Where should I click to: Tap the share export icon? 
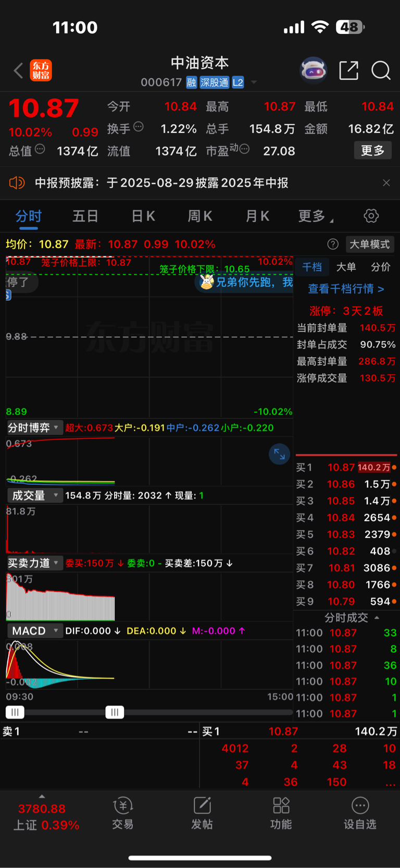348,70
